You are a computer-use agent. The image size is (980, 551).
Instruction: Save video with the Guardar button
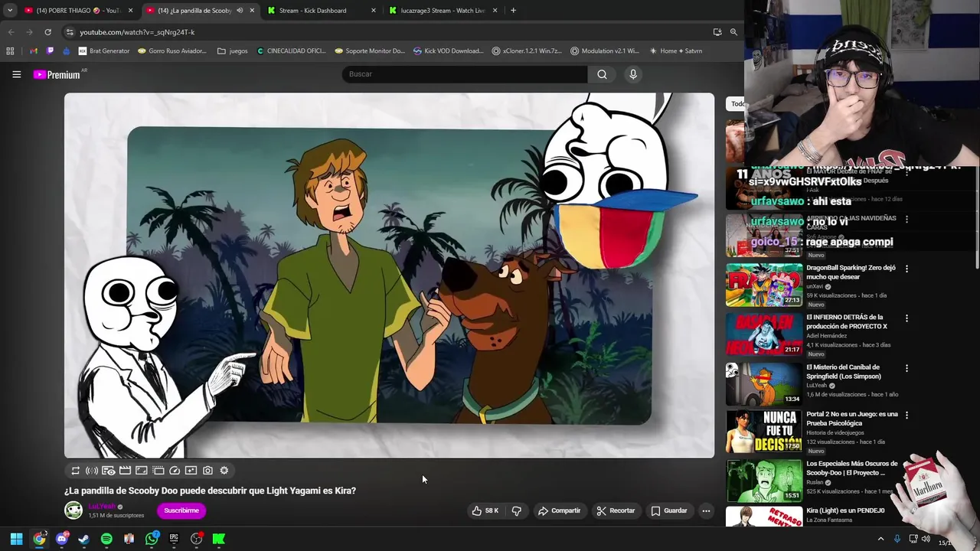(x=669, y=510)
